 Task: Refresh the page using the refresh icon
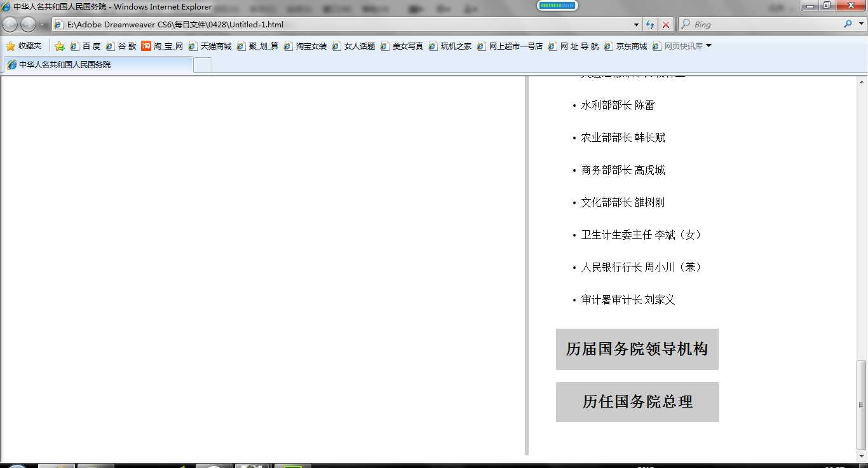point(650,25)
